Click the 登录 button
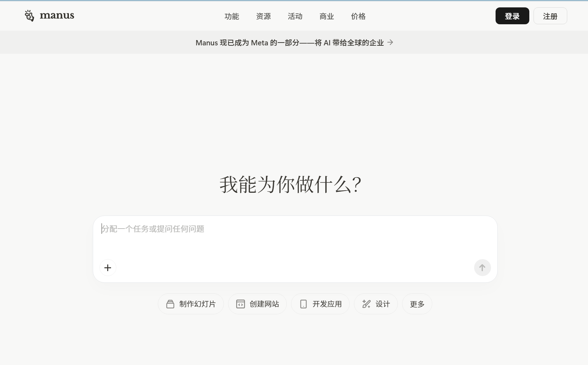Image resolution: width=588 pixels, height=365 pixels. coord(512,16)
